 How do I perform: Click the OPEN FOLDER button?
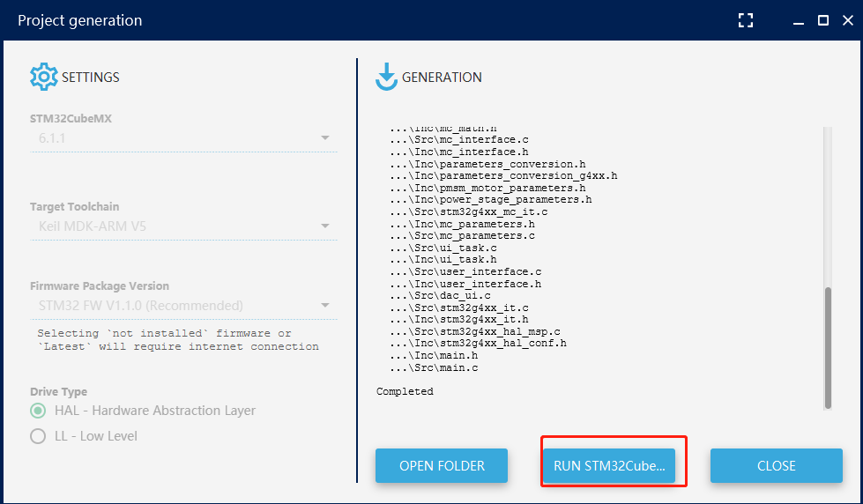[x=442, y=465]
